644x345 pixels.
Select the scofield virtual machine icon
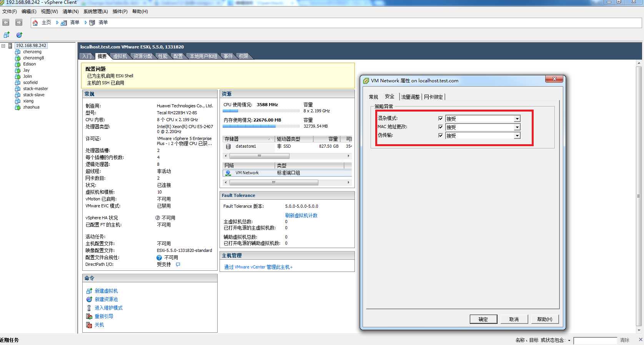click(x=18, y=83)
